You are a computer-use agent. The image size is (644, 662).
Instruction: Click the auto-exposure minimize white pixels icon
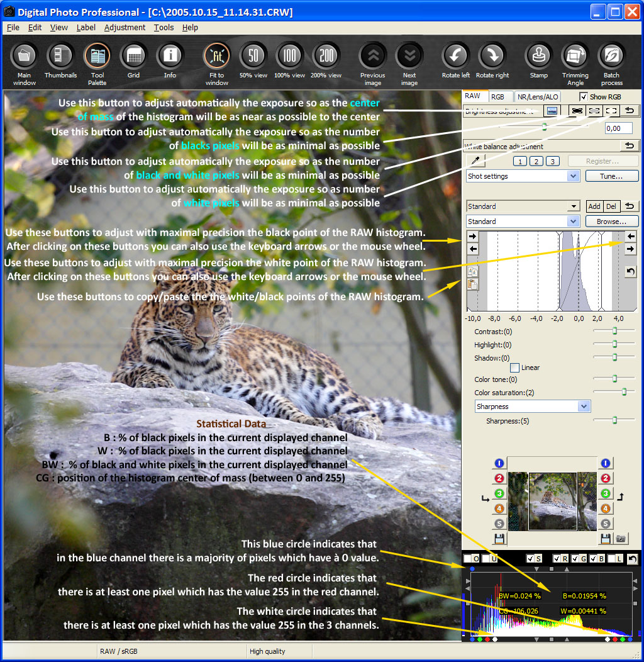pyautogui.click(x=611, y=111)
